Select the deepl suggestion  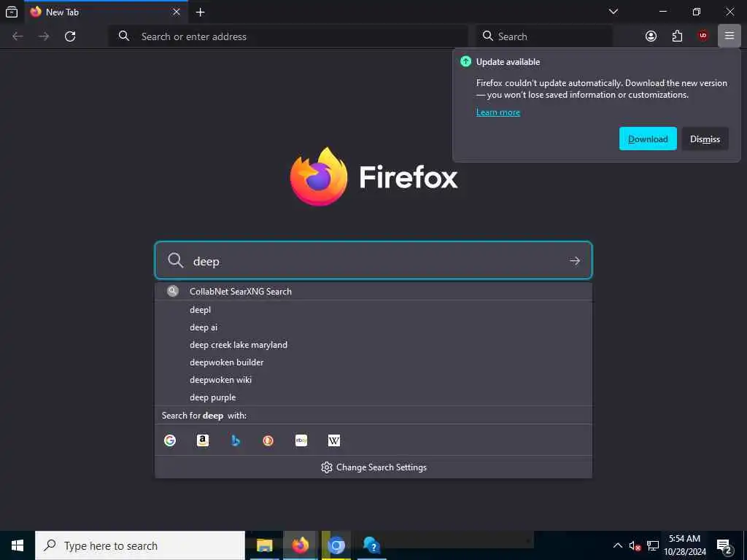(x=373, y=309)
